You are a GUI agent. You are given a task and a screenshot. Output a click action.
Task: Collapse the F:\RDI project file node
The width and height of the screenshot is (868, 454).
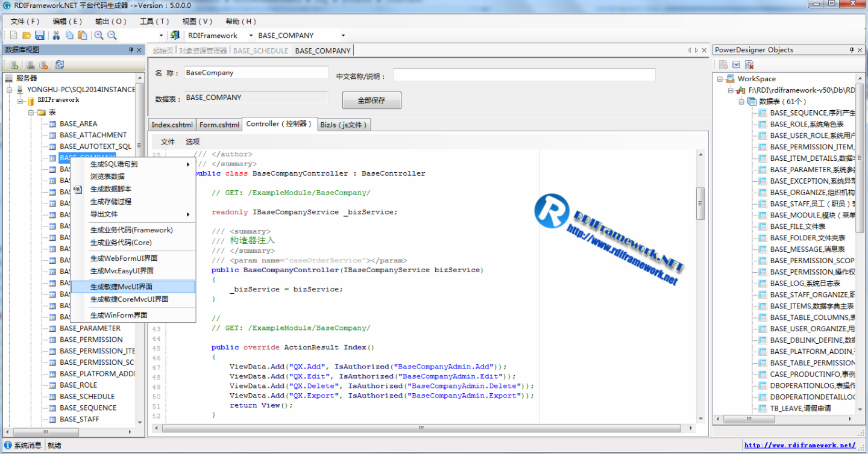[x=731, y=90]
